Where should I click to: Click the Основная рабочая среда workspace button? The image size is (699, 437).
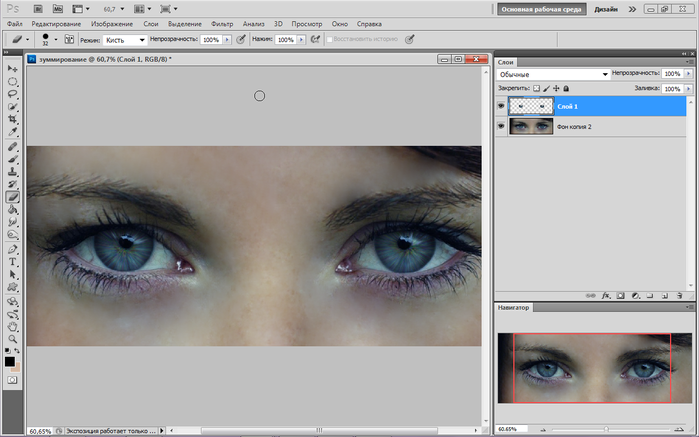click(x=541, y=7)
